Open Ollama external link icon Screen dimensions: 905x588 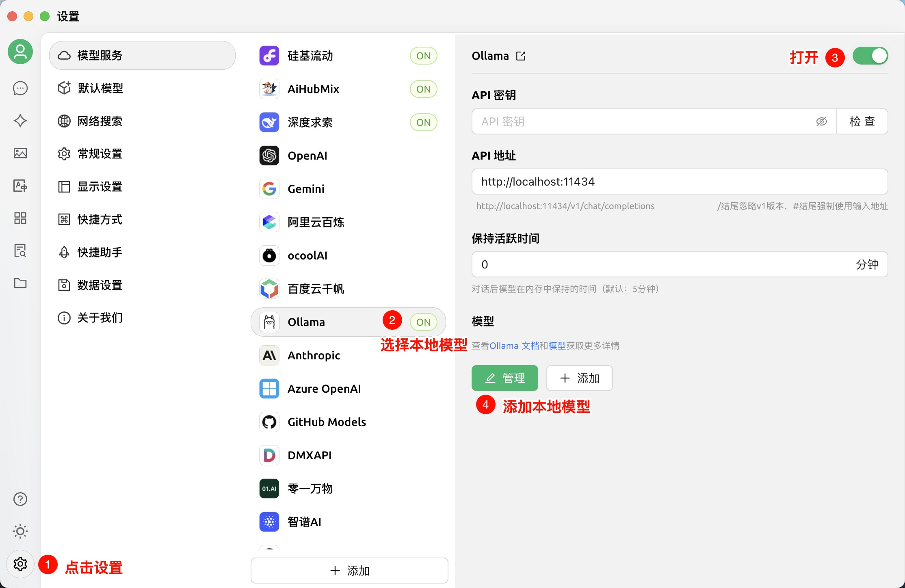[521, 56]
